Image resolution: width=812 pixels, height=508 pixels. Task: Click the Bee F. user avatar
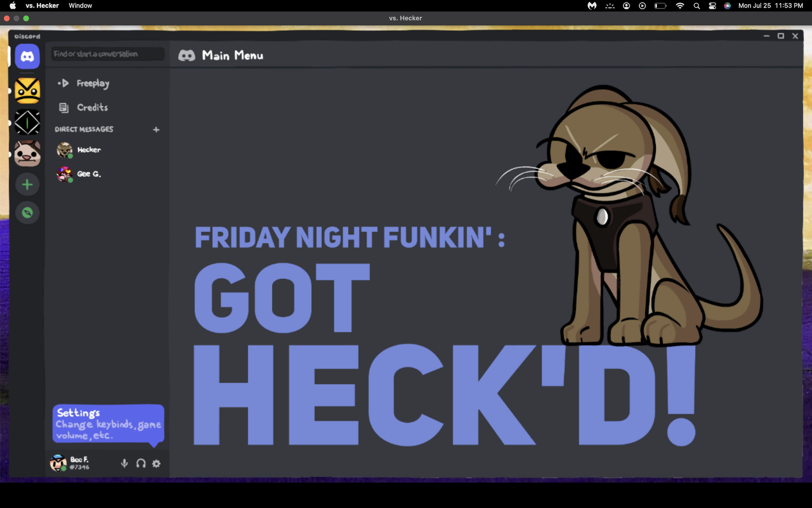coord(58,463)
